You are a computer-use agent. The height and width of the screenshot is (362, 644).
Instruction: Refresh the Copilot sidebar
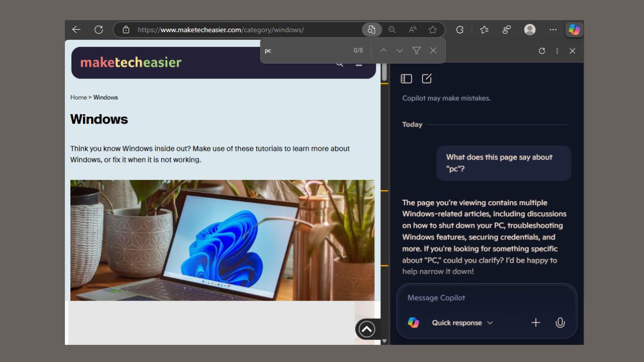tap(542, 50)
